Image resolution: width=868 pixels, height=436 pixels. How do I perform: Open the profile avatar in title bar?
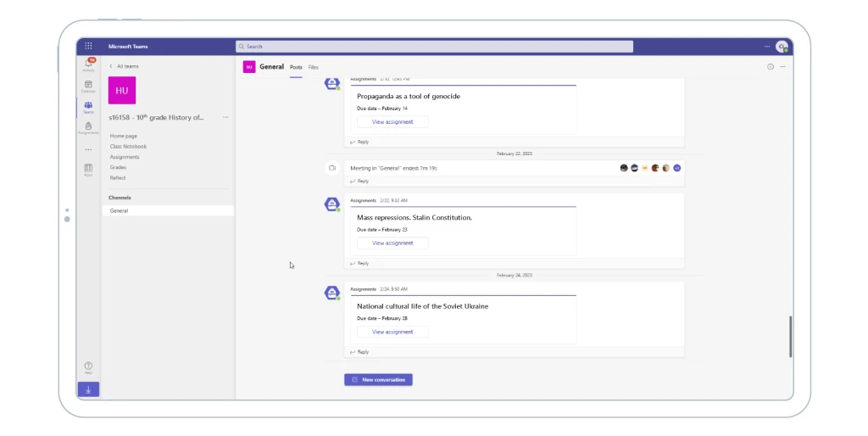[x=782, y=47]
